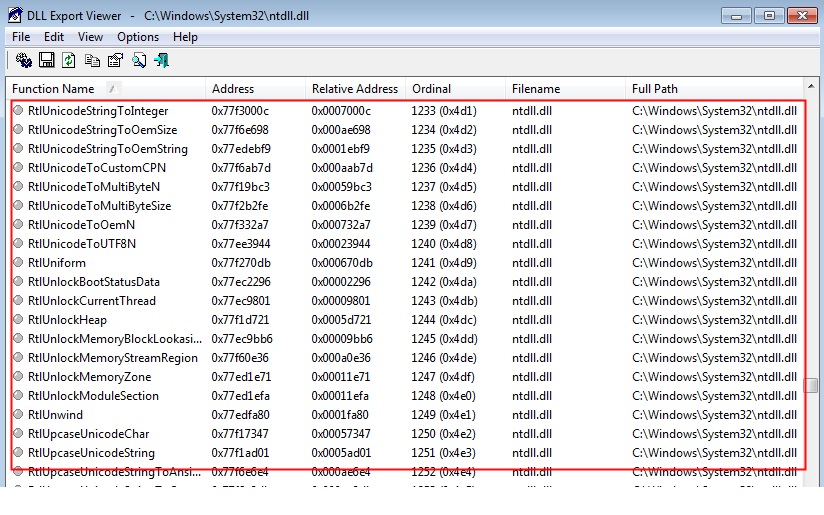Click full path in RtlUnicodeStringToInteger row
This screenshot has height=515, width=824.
click(714, 111)
